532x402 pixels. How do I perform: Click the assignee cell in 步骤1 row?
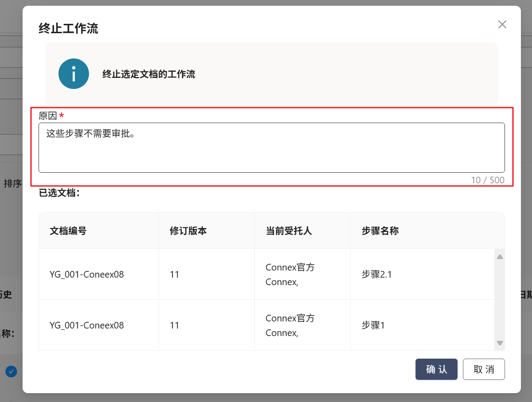(x=290, y=325)
